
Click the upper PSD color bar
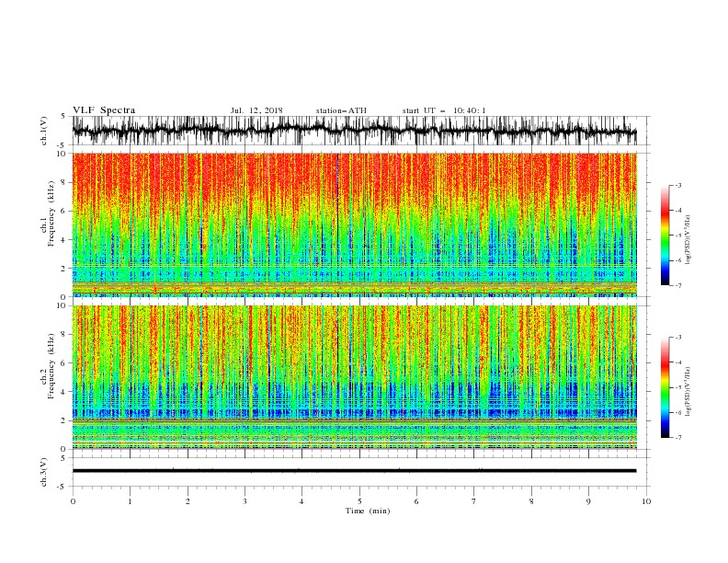pos(665,236)
